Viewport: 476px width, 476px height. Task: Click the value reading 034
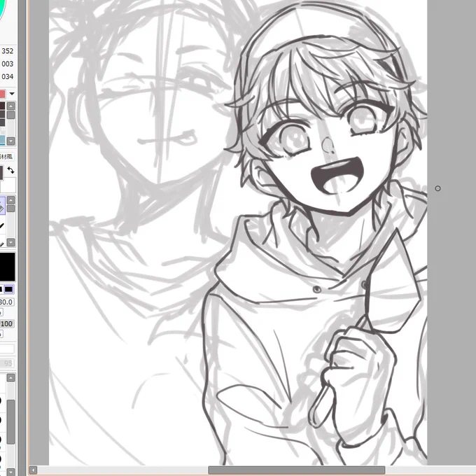[x=8, y=76]
